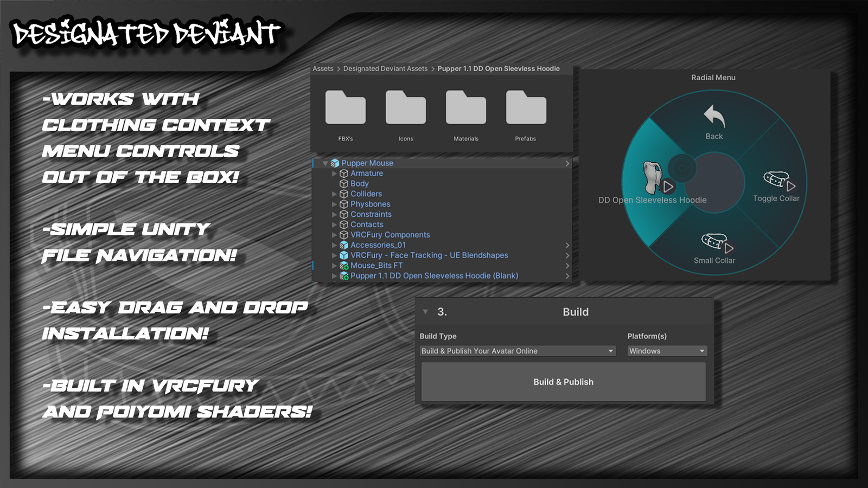Go to Designated Deviant Assets breadcrumb
Viewport: 868px width, 488px height.
[x=385, y=69]
